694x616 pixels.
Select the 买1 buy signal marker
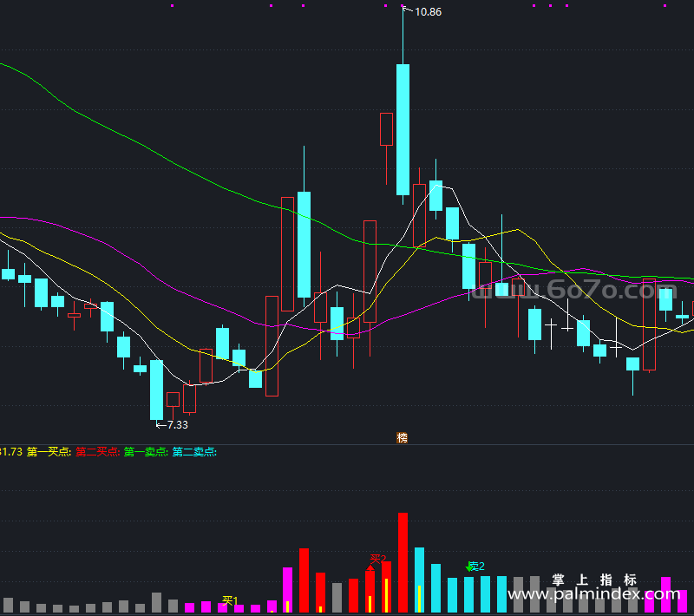tap(230, 600)
